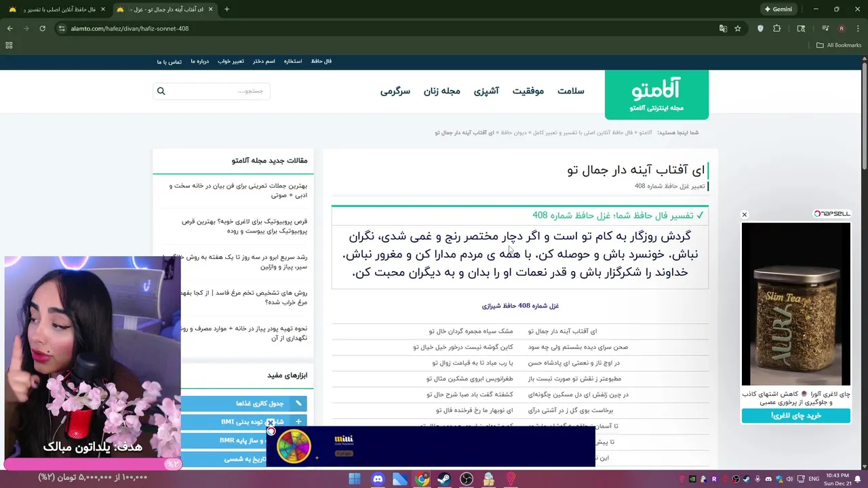This screenshot has height=488, width=868.
Task: Reload the current page
Action: tap(42, 28)
